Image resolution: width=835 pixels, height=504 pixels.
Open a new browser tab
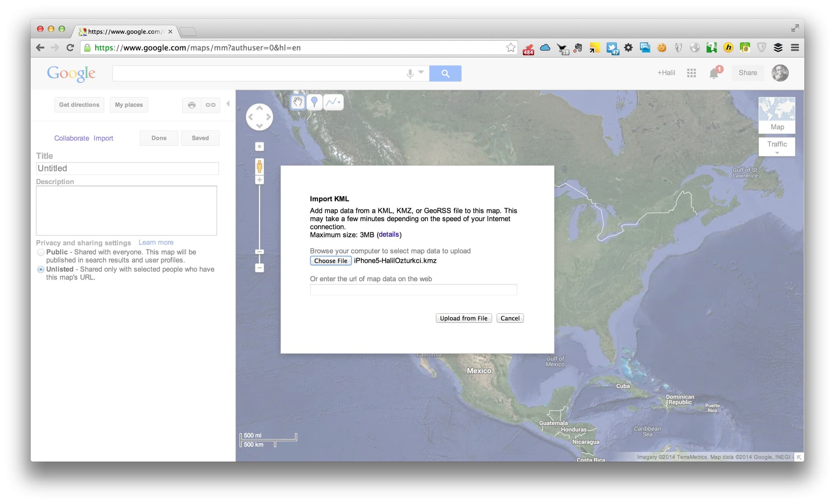coord(188,32)
